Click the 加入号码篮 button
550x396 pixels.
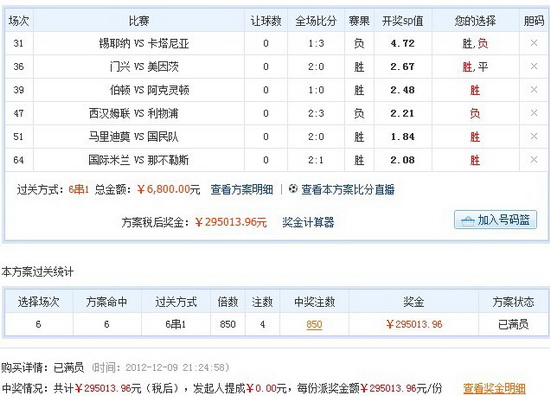click(x=495, y=220)
